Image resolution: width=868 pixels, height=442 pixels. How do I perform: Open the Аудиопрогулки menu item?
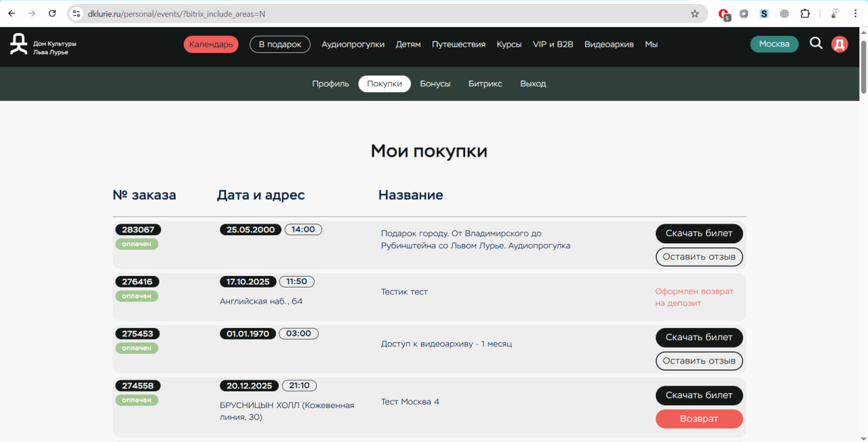353,44
